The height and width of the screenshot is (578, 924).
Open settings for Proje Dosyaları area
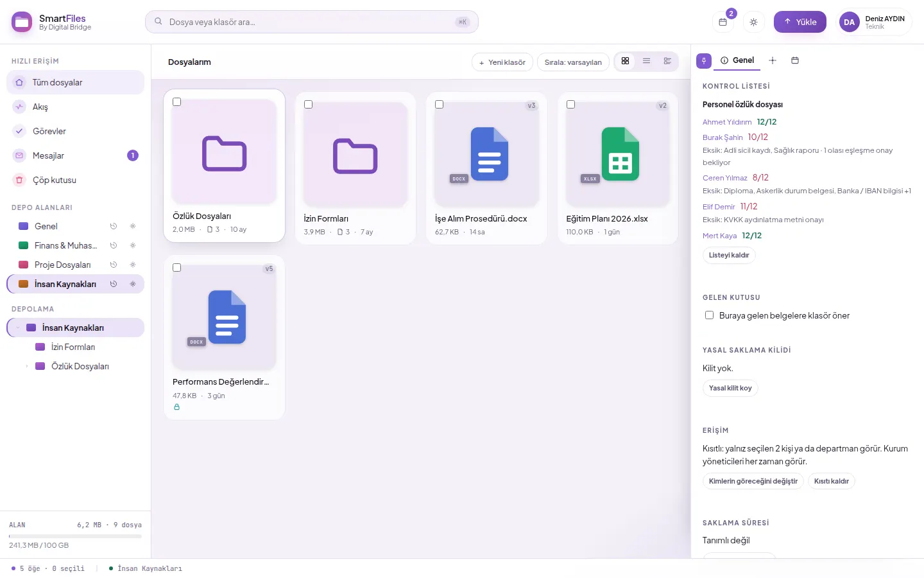point(133,265)
